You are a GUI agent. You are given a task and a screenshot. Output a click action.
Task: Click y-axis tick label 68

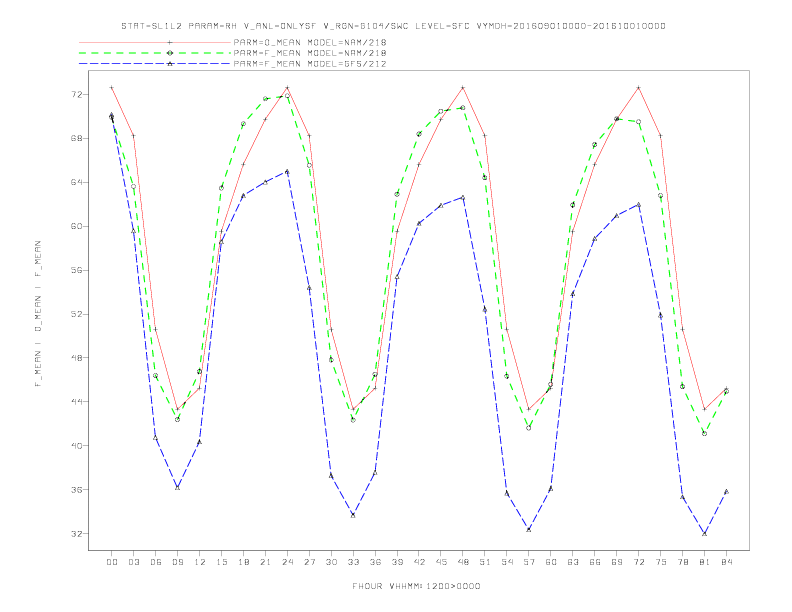point(77,138)
